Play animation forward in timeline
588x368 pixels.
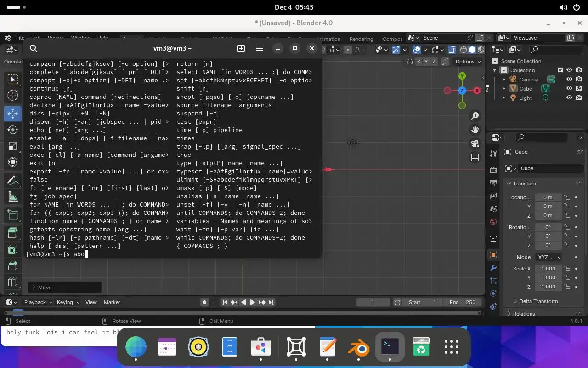click(x=253, y=302)
